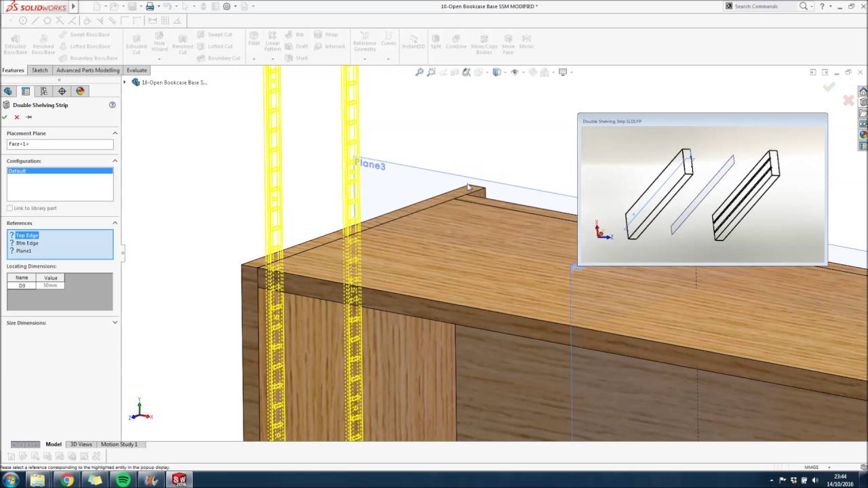
Task: Click the Search Commands input box
Action: pos(765,6)
